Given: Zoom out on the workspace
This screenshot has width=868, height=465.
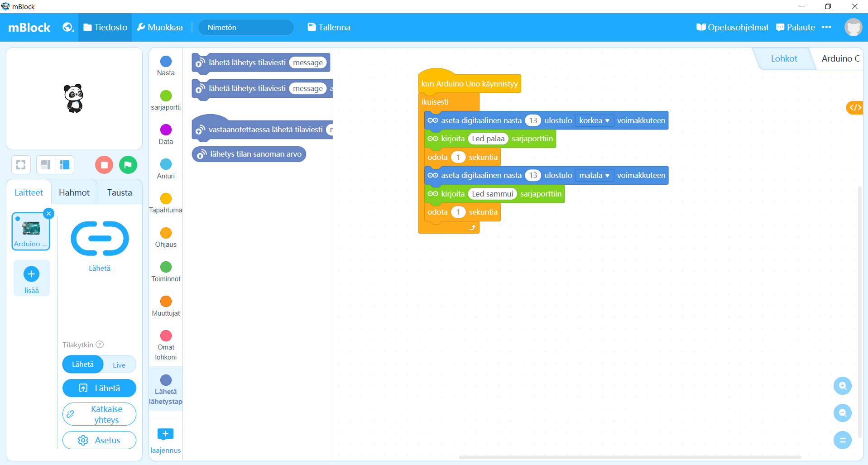Looking at the screenshot, I should click(842, 413).
